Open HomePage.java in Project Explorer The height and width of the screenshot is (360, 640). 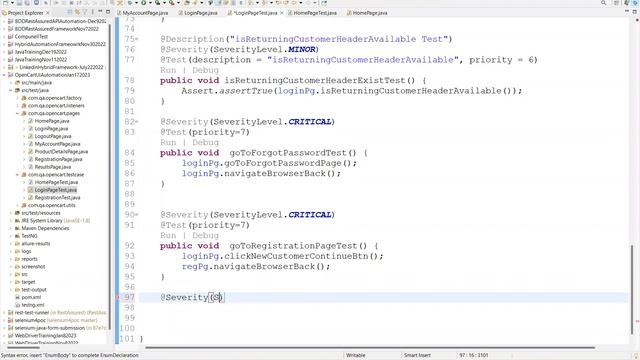52,121
